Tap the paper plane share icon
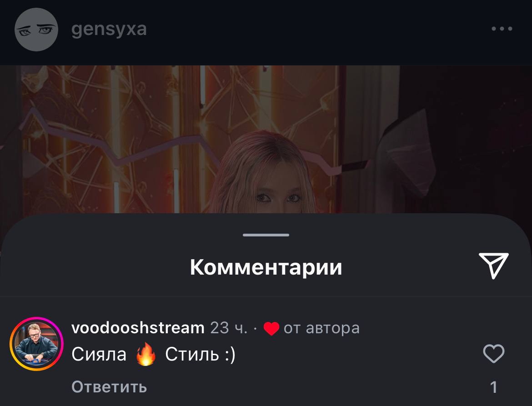 pyautogui.click(x=494, y=266)
